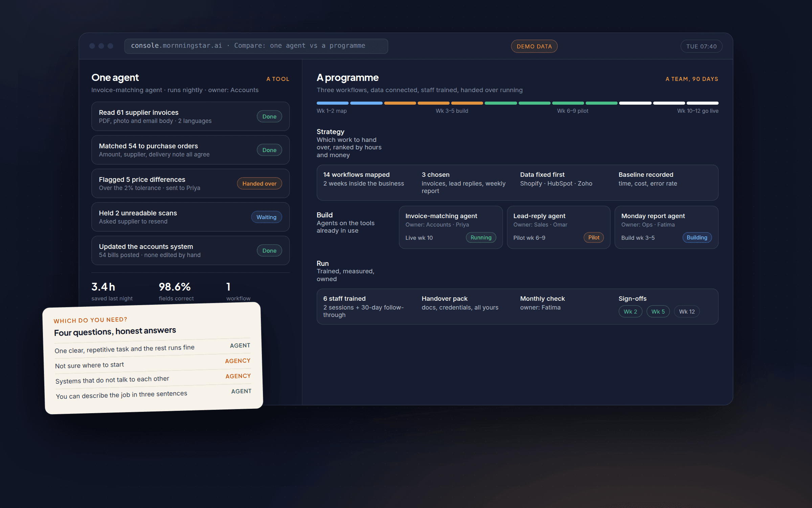This screenshot has width=812, height=508.
Task: Click You can describe the job row
Action: pyautogui.click(x=154, y=394)
